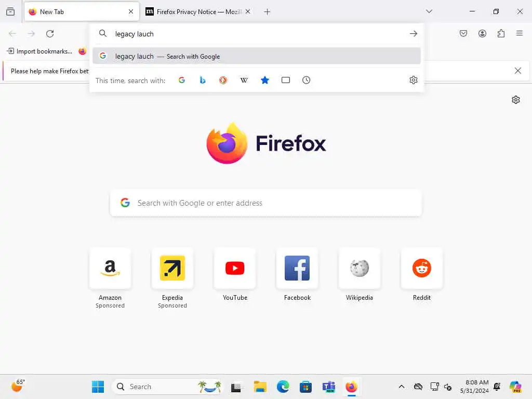Open the Windows Start menu
This screenshot has width=532, height=399.
[98, 387]
